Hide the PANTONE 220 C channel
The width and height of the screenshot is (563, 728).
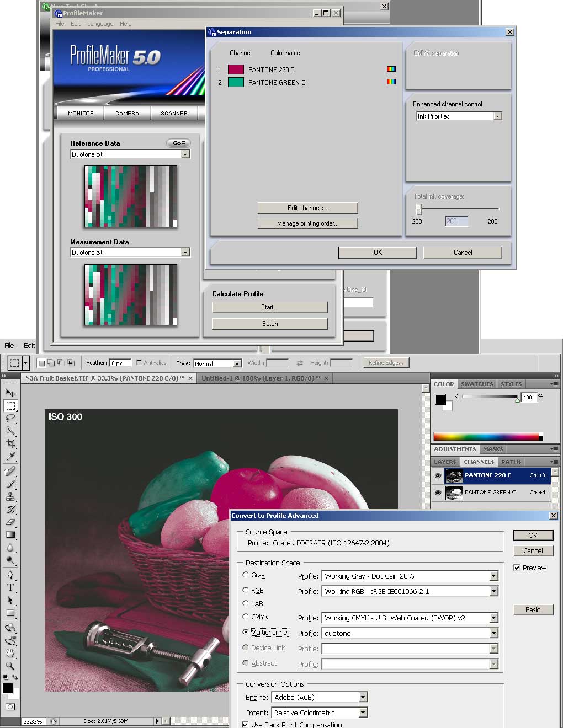[438, 475]
